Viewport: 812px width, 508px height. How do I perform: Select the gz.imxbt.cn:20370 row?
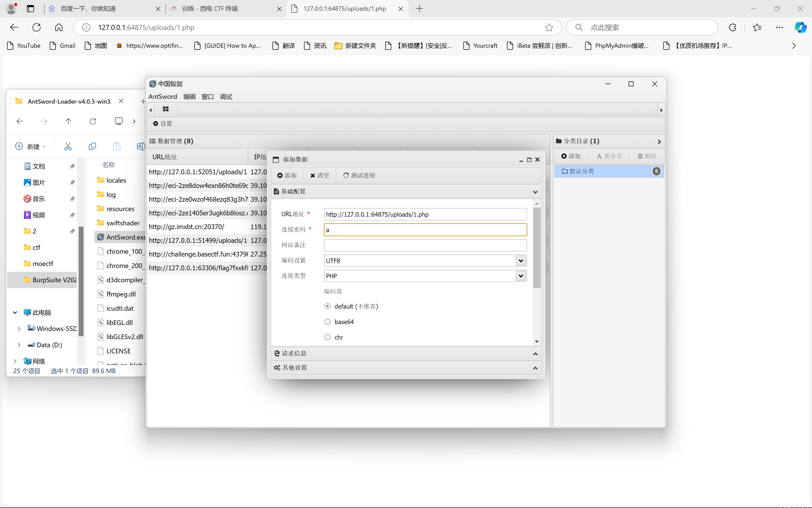tap(207, 227)
